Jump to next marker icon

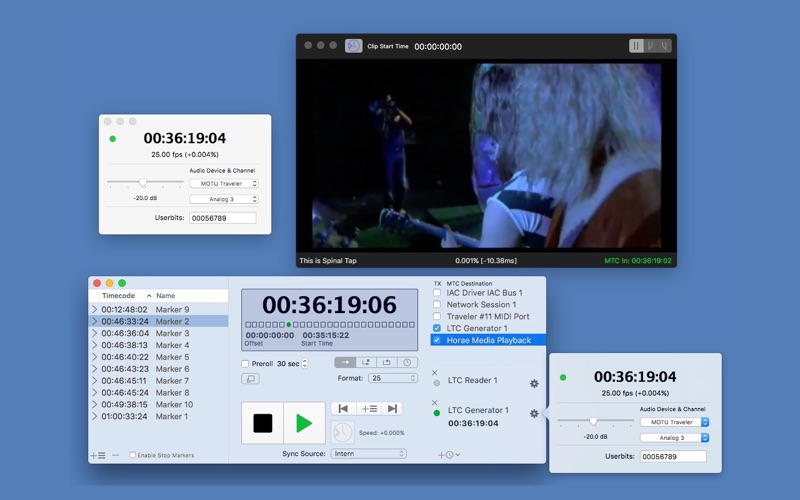392,409
